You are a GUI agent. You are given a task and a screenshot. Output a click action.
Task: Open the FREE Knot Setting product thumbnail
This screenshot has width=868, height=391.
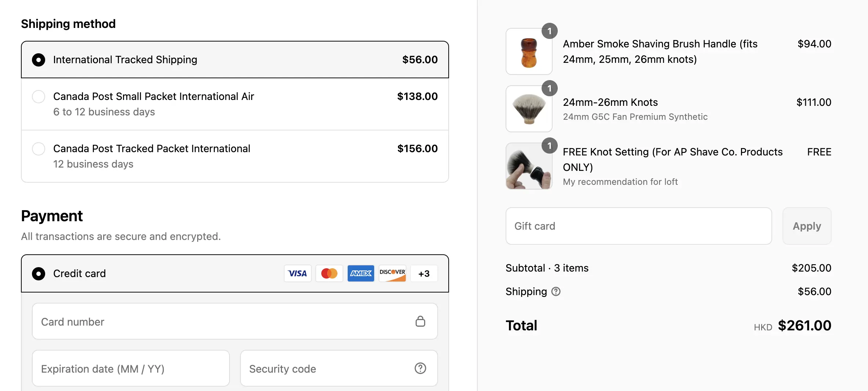pos(529,166)
